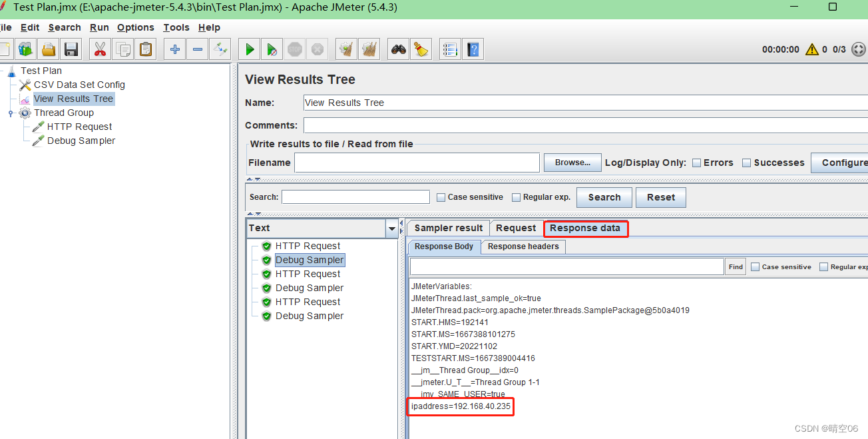Switch to the Response data tab
The height and width of the screenshot is (439, 868).
pos(585,228)
